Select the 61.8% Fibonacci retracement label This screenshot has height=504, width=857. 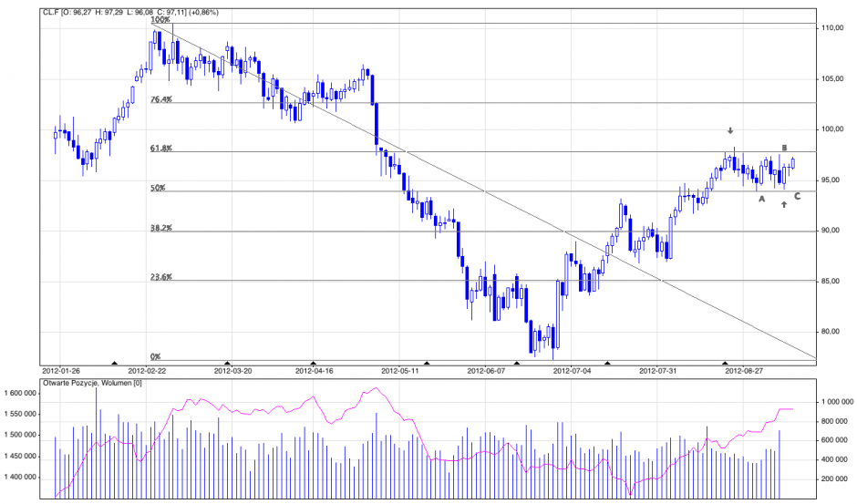click(161, 148)
